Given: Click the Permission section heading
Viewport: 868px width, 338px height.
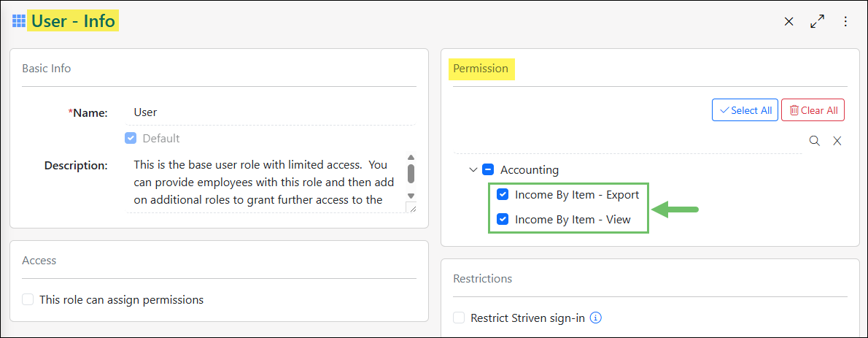Looking at the screenshot, I should tap(481, 69).
